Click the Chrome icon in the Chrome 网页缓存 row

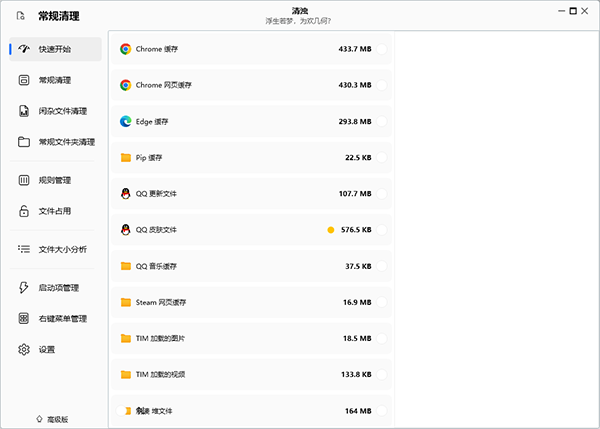click(x=126, y=85)
